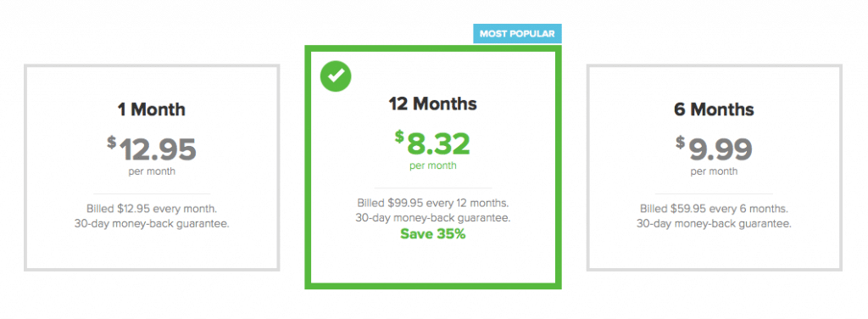This screenshot has height=319, width=868.
Task: Click the $9.99 price
Action: click(714, 148)
